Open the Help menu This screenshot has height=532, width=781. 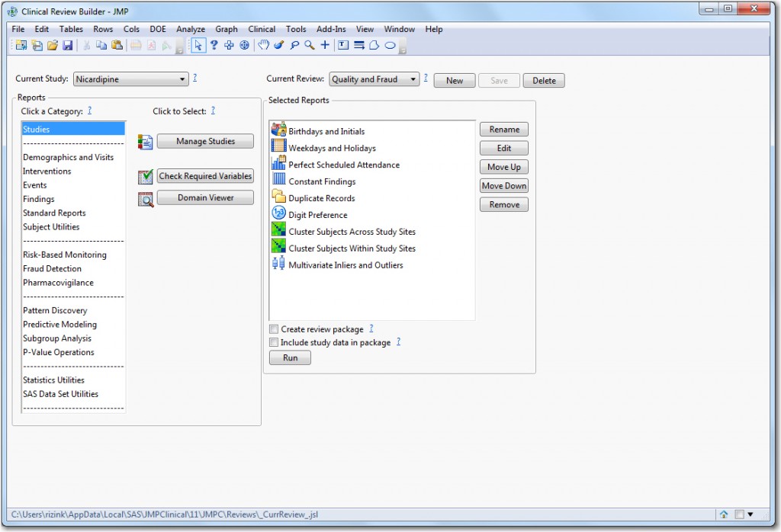(x=433, y=29)
